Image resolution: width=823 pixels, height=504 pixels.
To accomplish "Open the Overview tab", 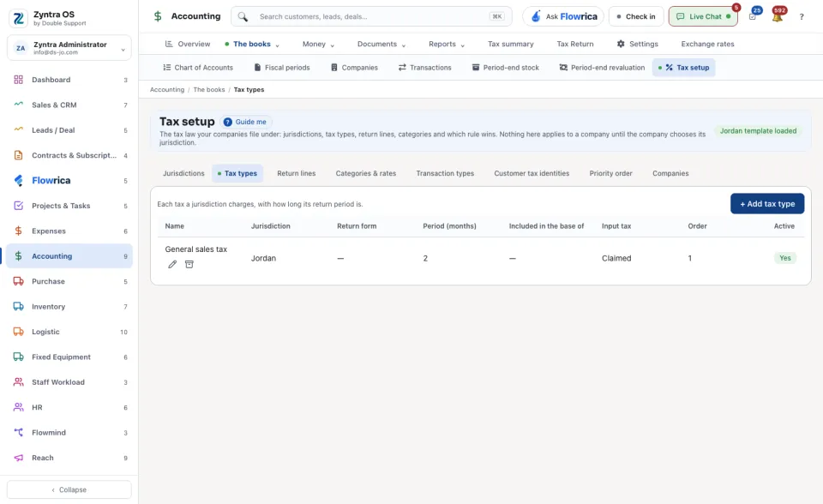I will coord(188,44).
